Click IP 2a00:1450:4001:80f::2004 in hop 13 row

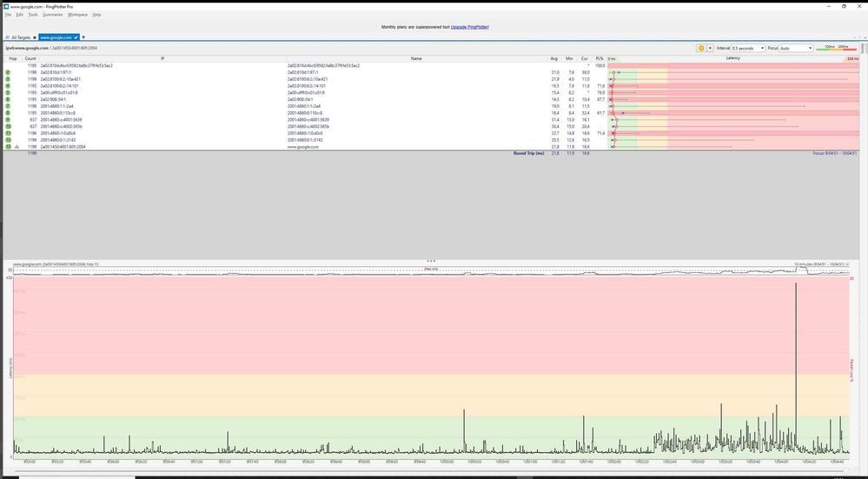(x=63, y=147)
